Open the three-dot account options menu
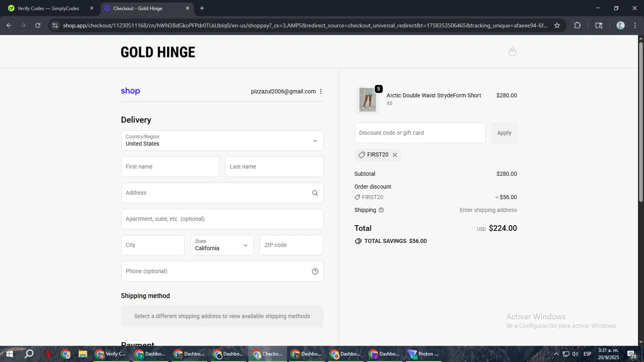The image size is (644, 362). 321,91
